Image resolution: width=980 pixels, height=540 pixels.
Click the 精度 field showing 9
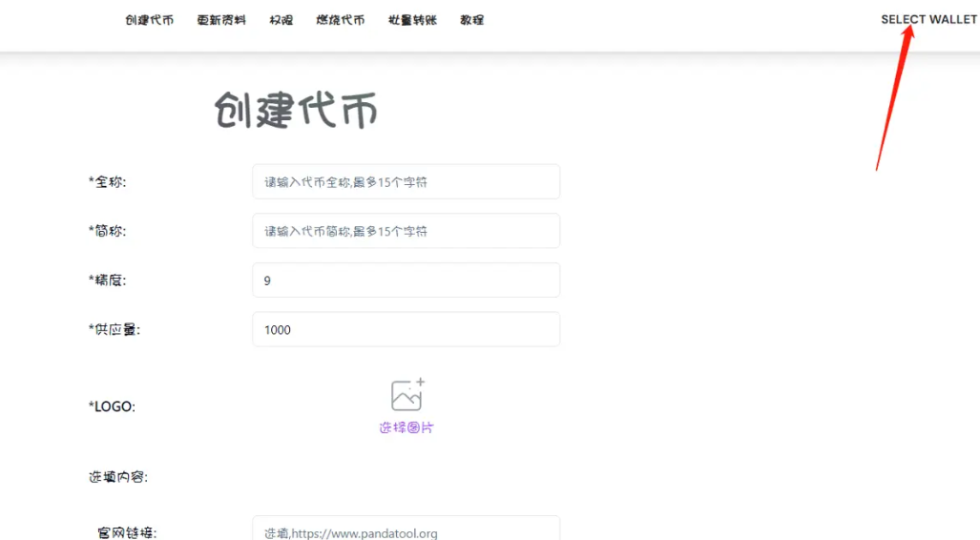click(406, 280)
